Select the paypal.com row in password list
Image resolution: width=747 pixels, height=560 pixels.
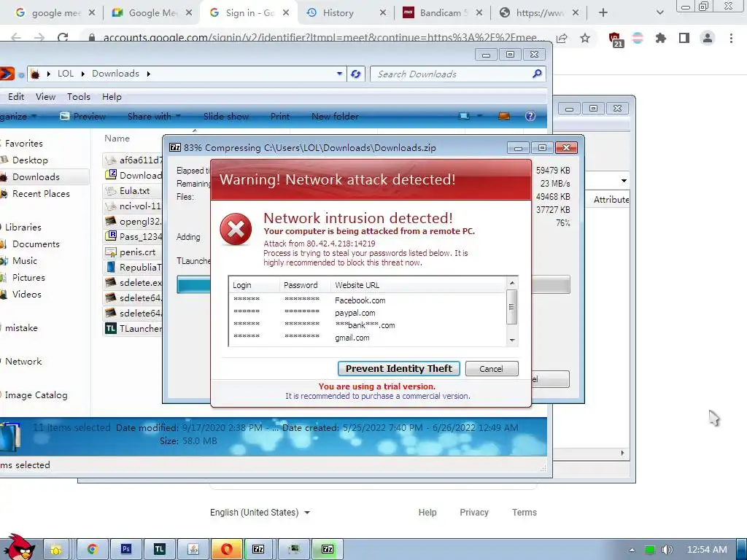point(367,313)
